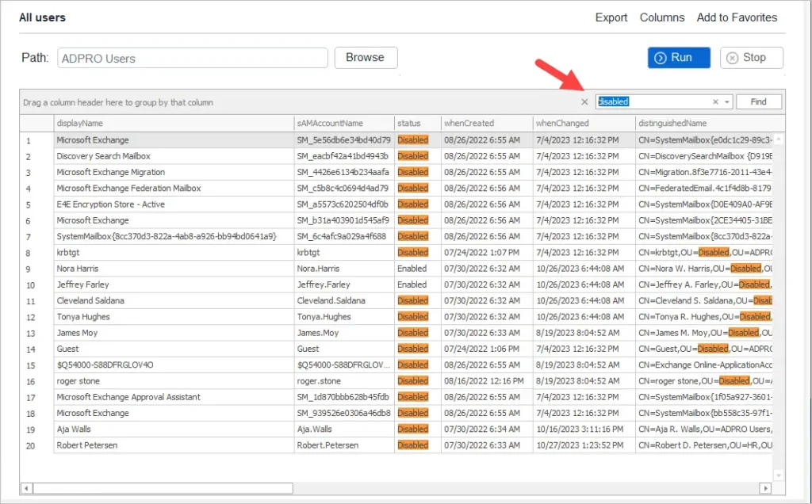812x504 pixels.
Task: Click the 'Drag a column header here' grouping area
Action: (x=118, y=102)
